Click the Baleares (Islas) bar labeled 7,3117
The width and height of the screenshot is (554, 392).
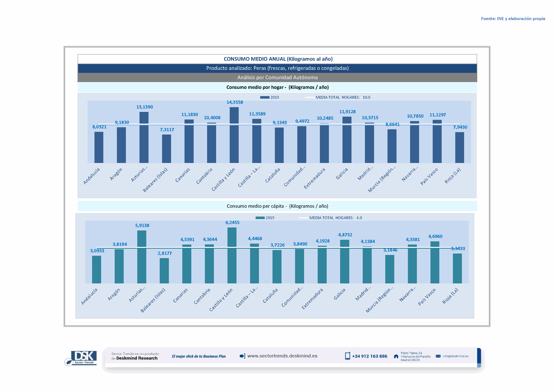coord(166,149)
